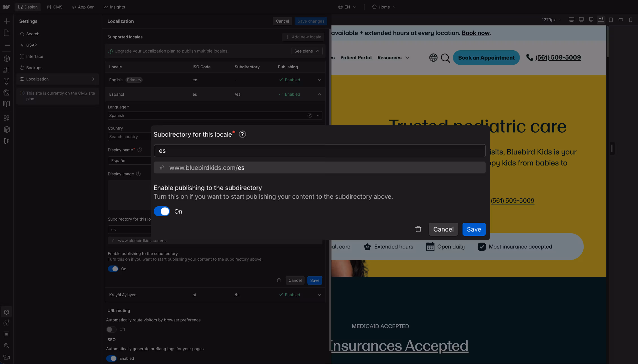The image size is (638, 364).
Task: Open the Navigator panel
Action: pyautogui.click(x=6, y=44)
